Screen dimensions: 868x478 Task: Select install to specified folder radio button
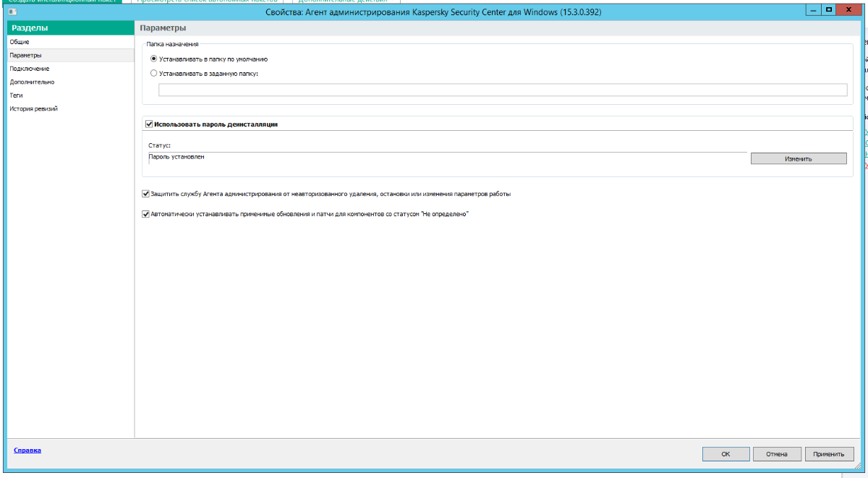pos(153,73)
